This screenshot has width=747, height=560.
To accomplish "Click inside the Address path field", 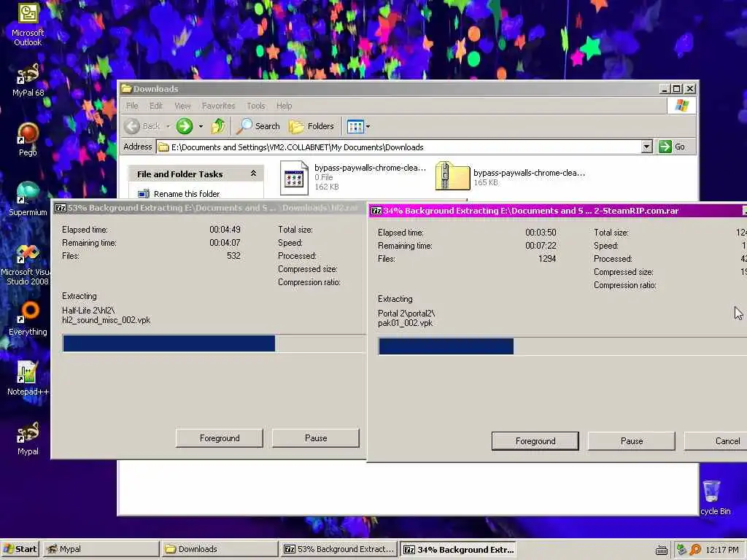I will [x=398, y=147].
